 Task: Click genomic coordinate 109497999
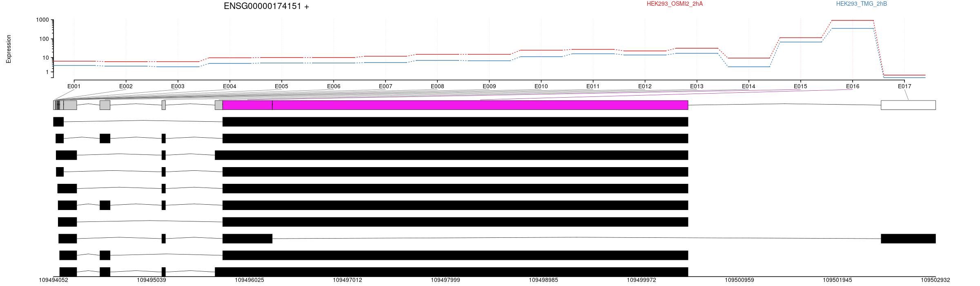[445, 280]
